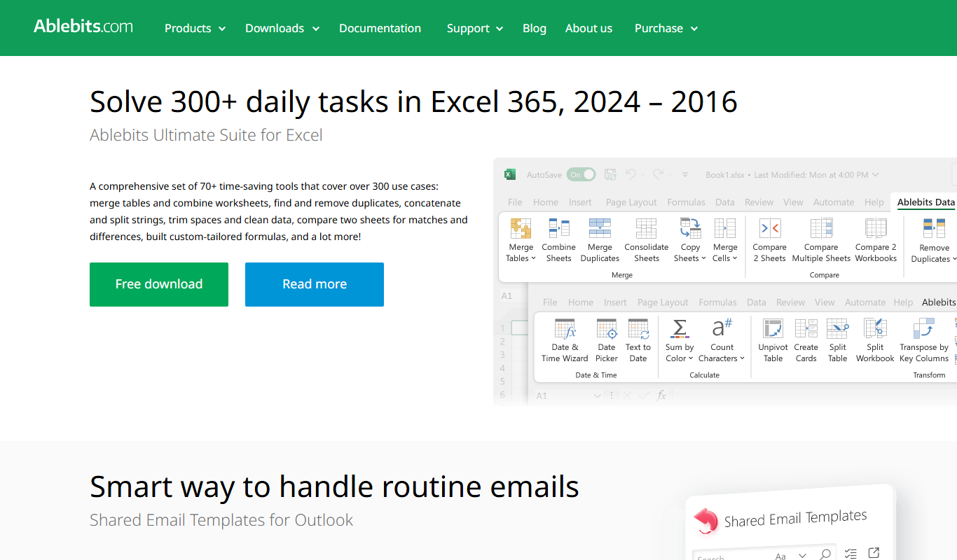Open the Split Workbook tool

[x=875, y=329]
